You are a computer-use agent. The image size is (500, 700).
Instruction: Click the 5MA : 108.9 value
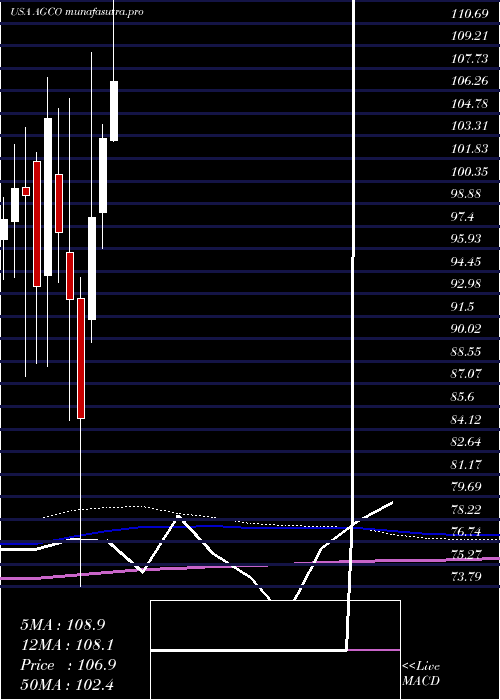[63, 625]
